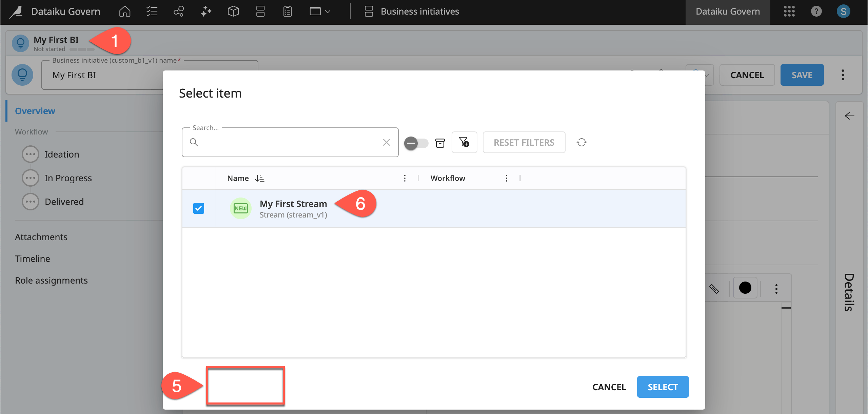Open the apps grid icon near Dataiku Govern
This screenshot has height=414, width=868.
pos(790,11)
